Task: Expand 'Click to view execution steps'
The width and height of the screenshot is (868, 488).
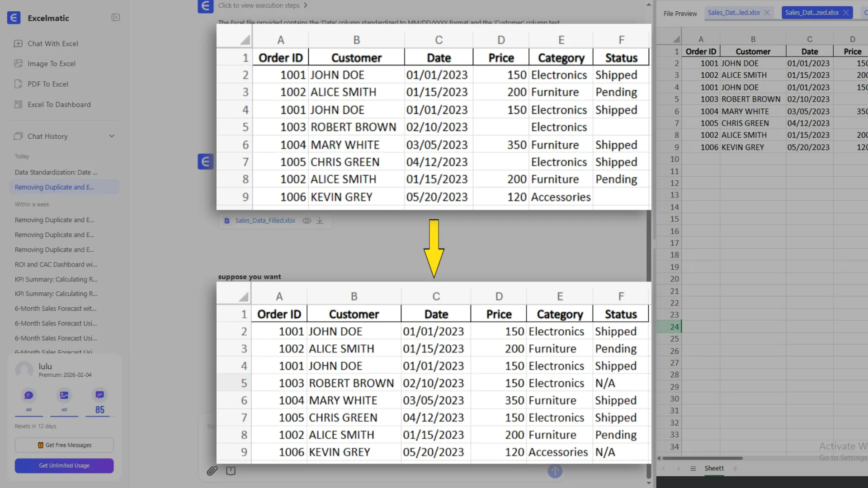Action: pyautogui.click(x=262, y=5)
